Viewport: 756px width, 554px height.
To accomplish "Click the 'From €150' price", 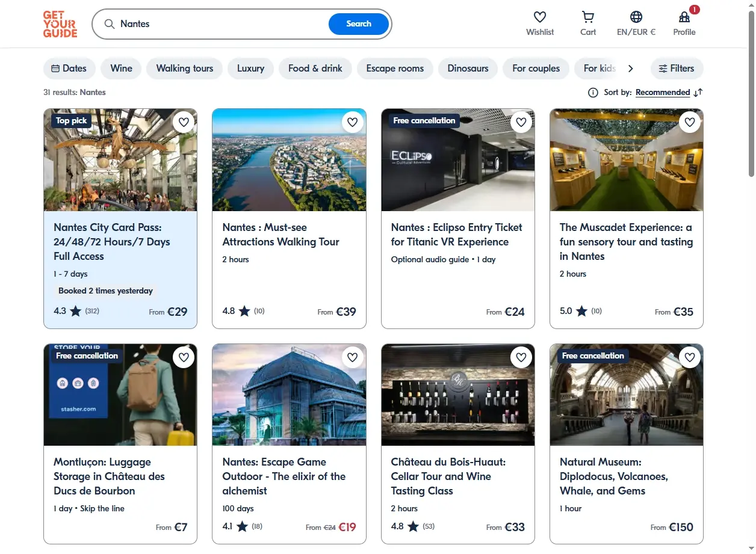I will pyautogui.click(x=672, y=527).
